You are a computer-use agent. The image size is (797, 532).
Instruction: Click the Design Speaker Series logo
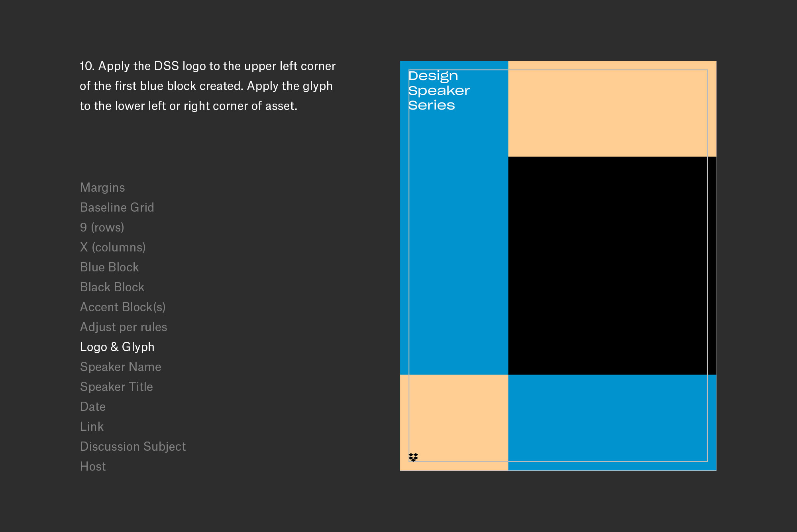click(439, 90)
